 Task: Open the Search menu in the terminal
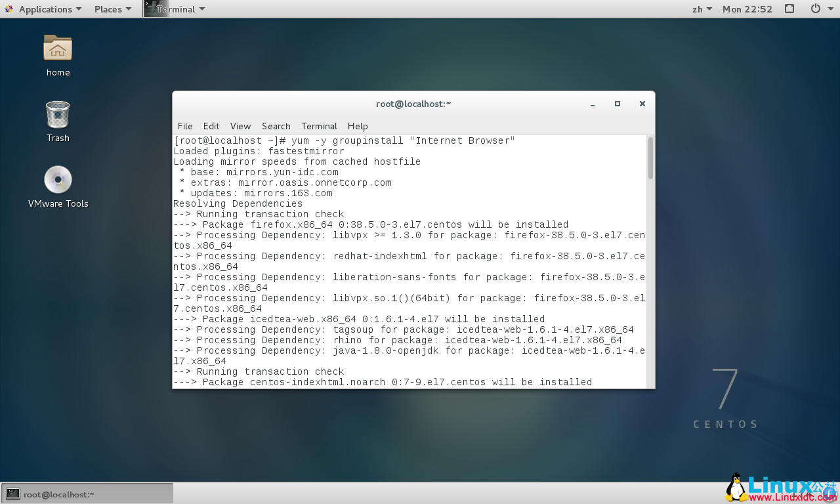tap(276, 126)
